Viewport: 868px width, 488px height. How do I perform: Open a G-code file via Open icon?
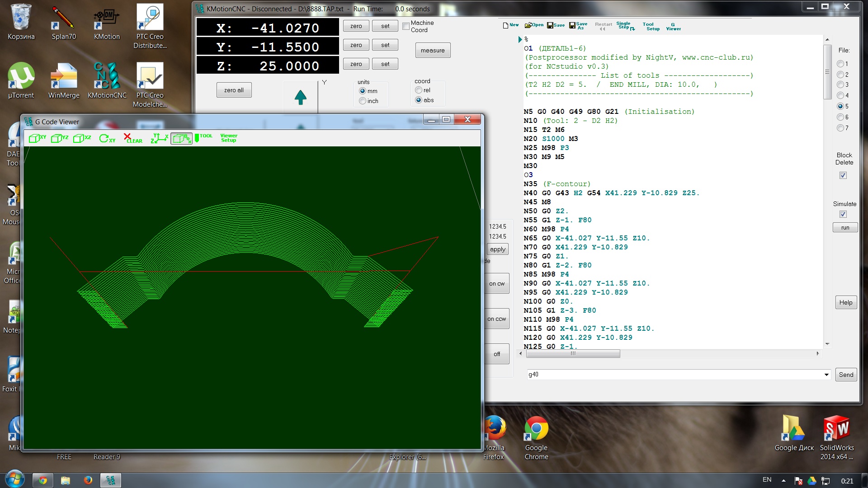click(x=534, y=25)
